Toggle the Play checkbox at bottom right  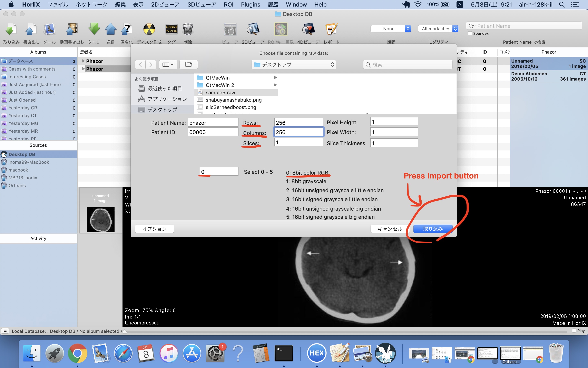(574, 331)
